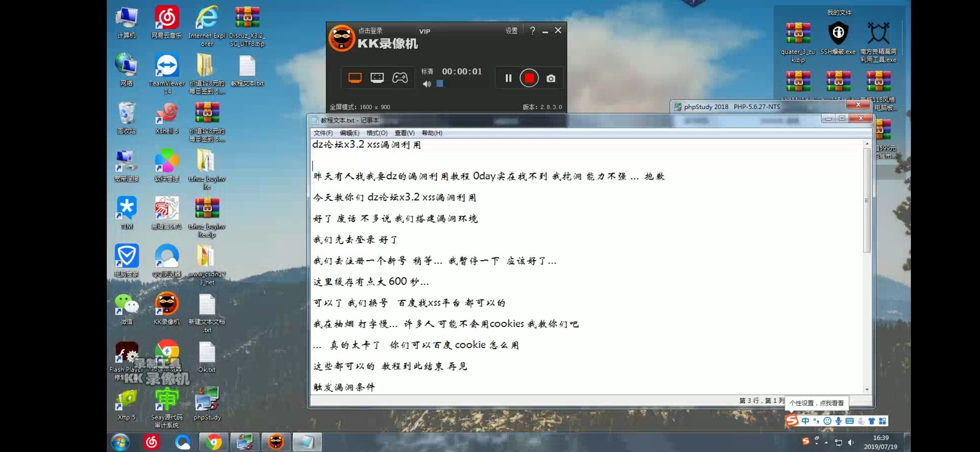This screenshot has width=980, height=452.
Task: Mute the KK recorder speaker icon
Action: pos(427,84)
